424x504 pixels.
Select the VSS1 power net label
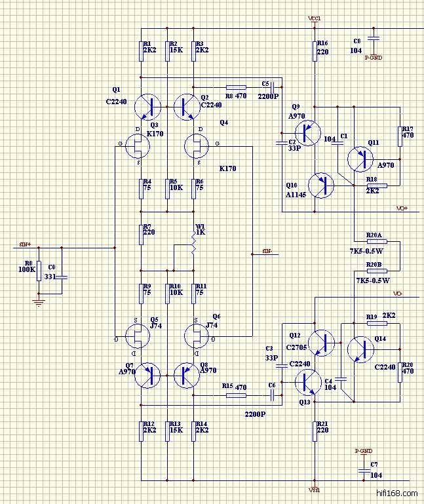[x=315, y=490]
